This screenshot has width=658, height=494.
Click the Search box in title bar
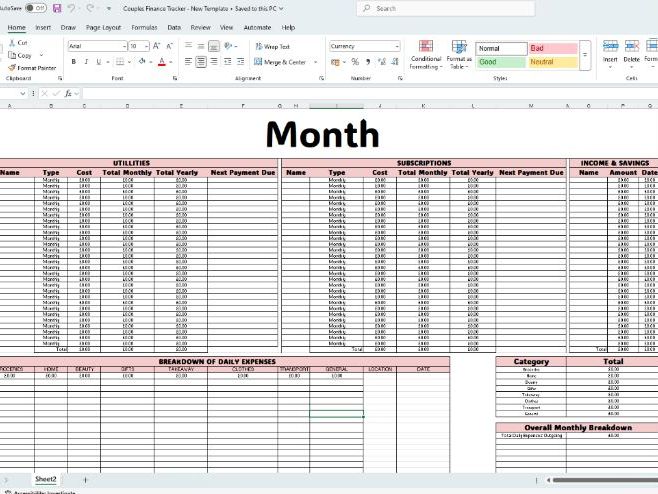pyautogui.click(x=446, y=8)
